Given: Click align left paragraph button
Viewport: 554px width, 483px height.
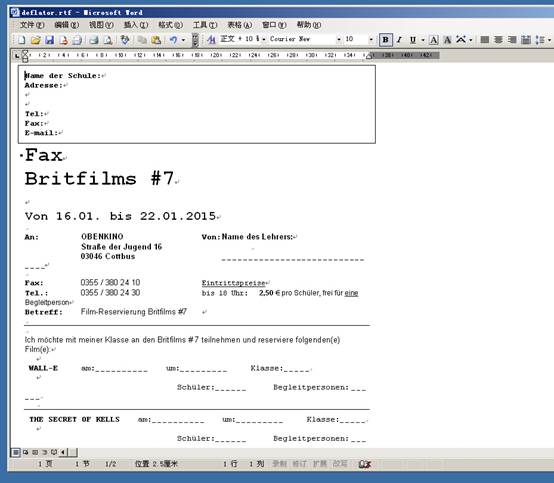Looking at the screenshot, I should (x=485, y=40).
